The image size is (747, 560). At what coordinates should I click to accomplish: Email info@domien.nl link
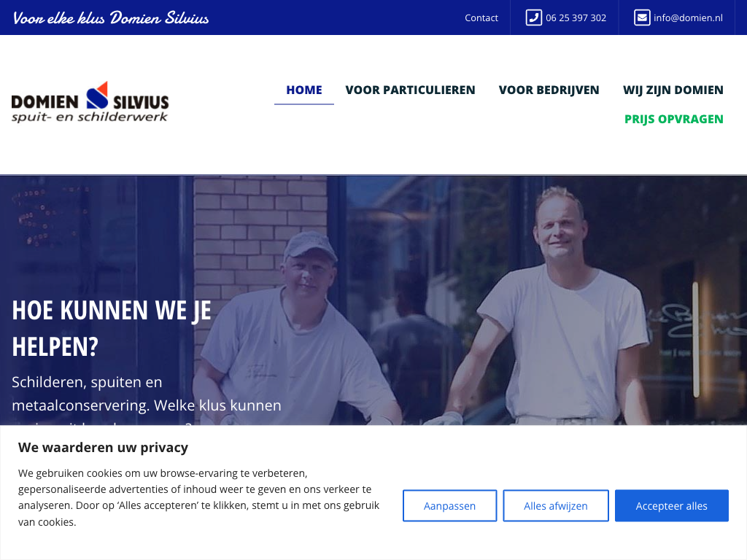point(688,17)
